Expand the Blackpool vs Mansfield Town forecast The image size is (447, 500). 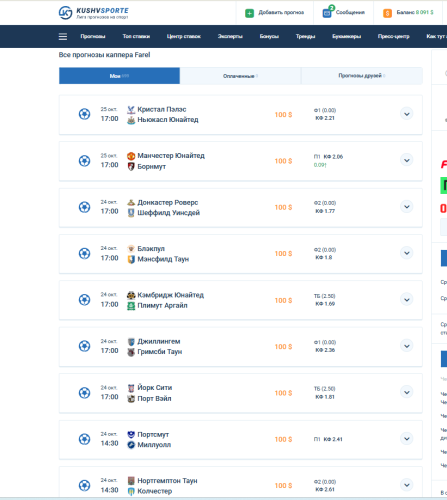[407, 253]
